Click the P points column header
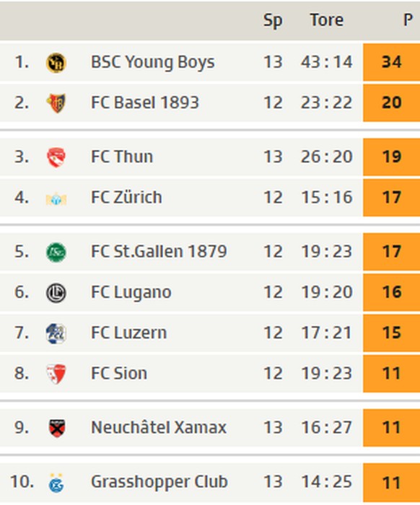Viewport: 420px width, 505px height. pyautogui.click(x=408, y=20)
